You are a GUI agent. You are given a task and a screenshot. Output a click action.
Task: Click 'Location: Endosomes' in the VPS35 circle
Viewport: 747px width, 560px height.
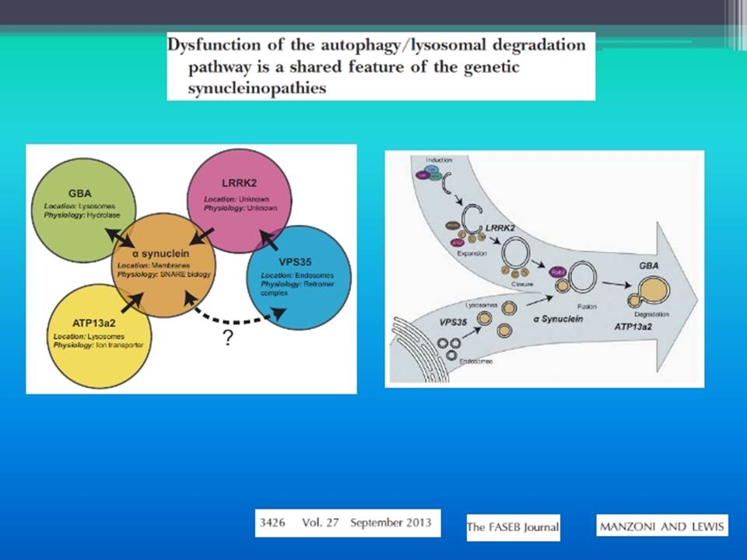(297, 275)
